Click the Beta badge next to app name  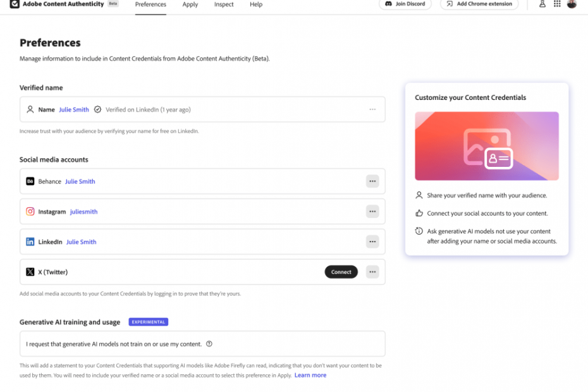click(113, 4)
